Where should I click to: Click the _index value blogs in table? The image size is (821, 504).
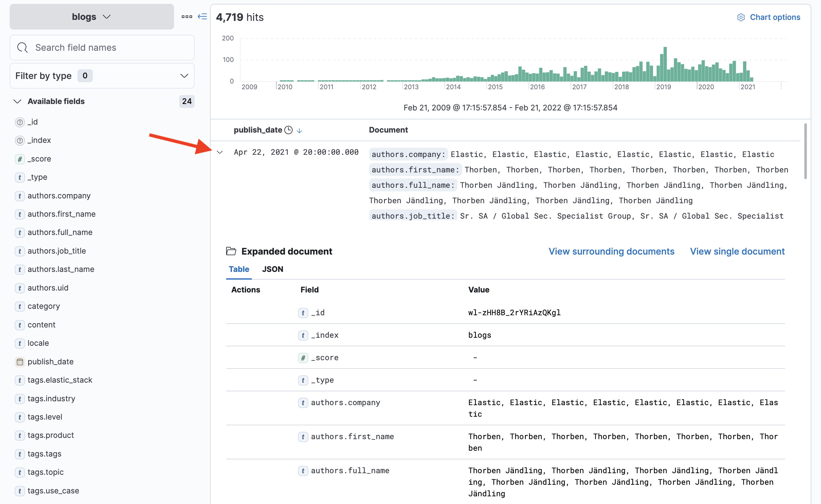click(480, 335)
